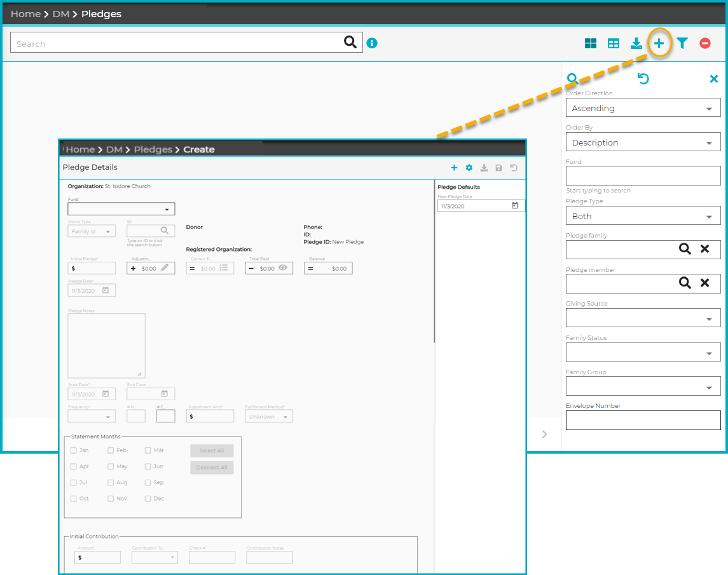The height and width of the screenshot is (575, 728).
Task: Click the Pledge Notes text area
Action: click(106, 346)
